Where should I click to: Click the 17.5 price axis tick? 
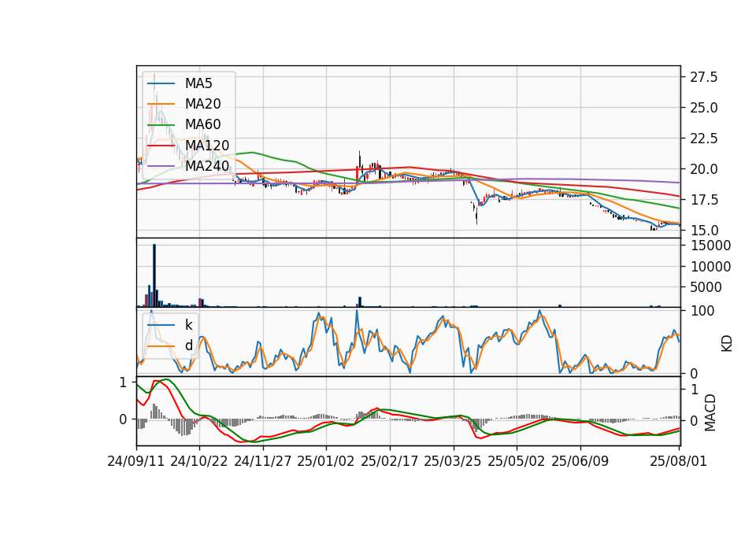coord(703,200)
